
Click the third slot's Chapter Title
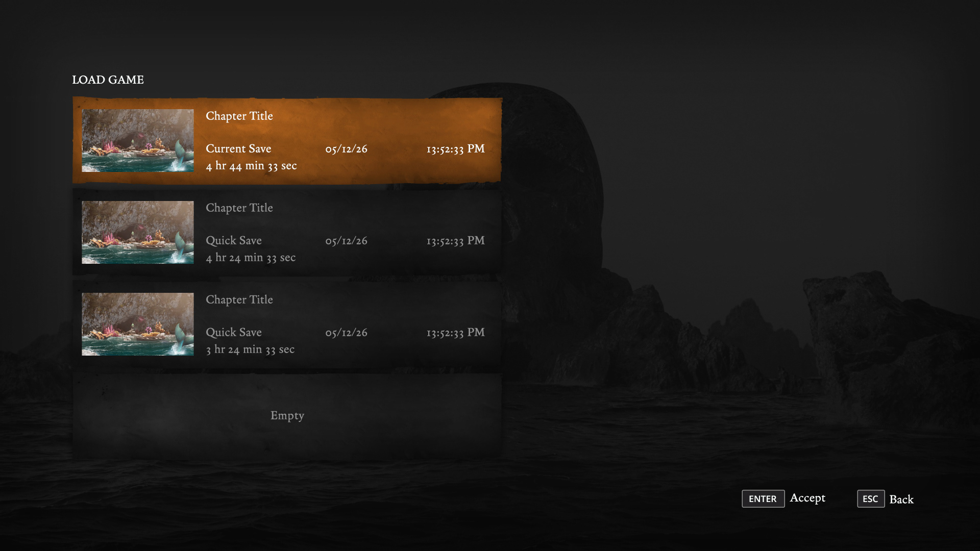tap(239, 300)
